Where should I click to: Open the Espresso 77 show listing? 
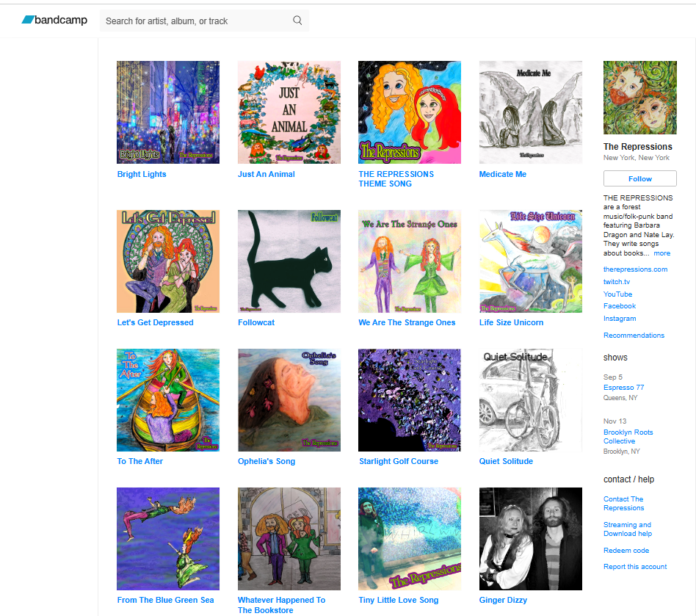tap(623, 388)
